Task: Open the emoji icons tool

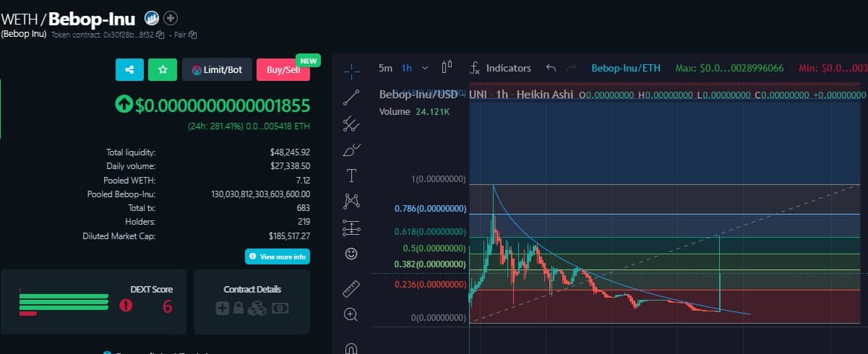Action: 352,254
